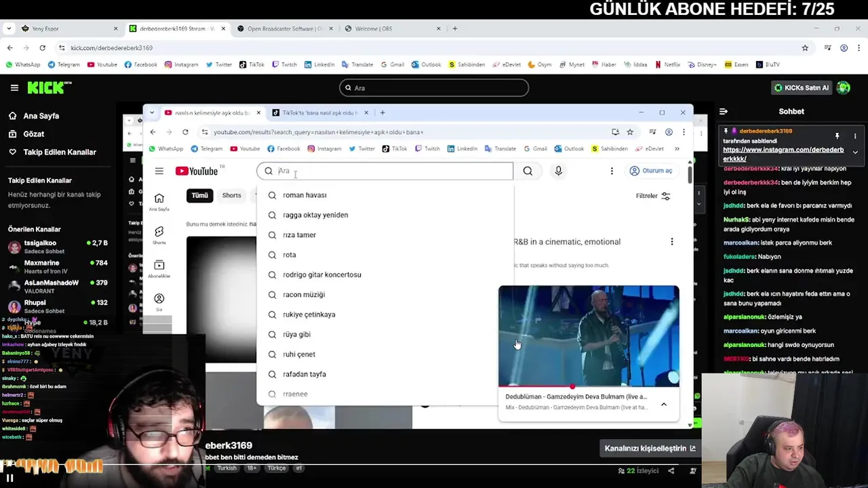Switch to Welcome | OBS tab
This screenshot has width=868, height=488.
[393, 28]
